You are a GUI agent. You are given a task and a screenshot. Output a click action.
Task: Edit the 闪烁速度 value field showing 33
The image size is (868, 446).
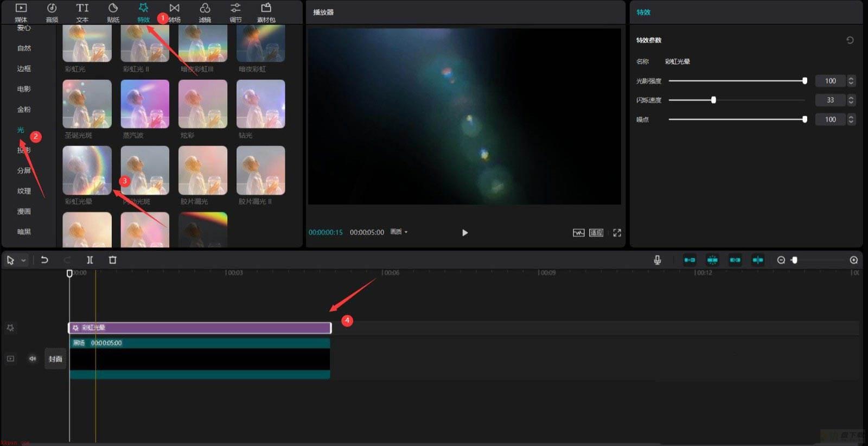831,100
